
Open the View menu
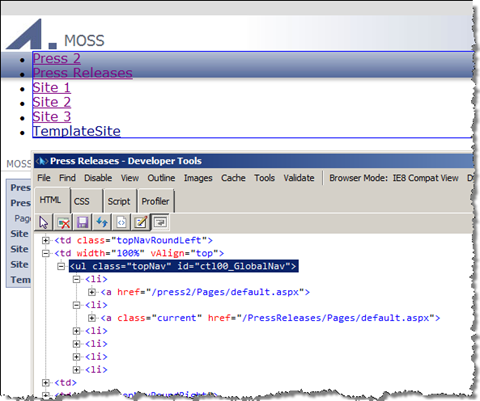[x=130, y=178]
